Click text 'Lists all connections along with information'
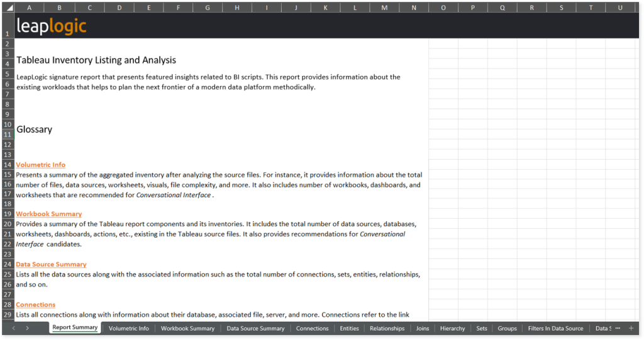The image size is (644, 340). 213,315
